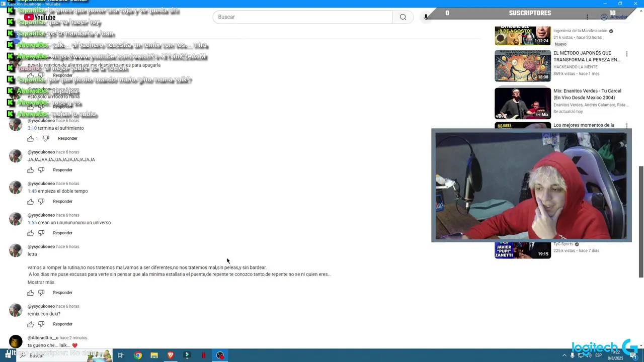Open Netflix from the taskbar

click(204, 355)
